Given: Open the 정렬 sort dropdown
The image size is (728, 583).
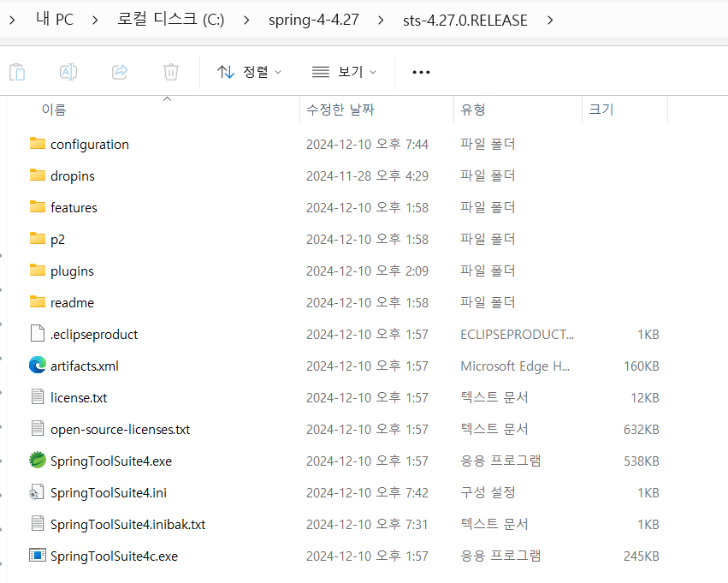Looking at the screenshot, I should [249, 72].
